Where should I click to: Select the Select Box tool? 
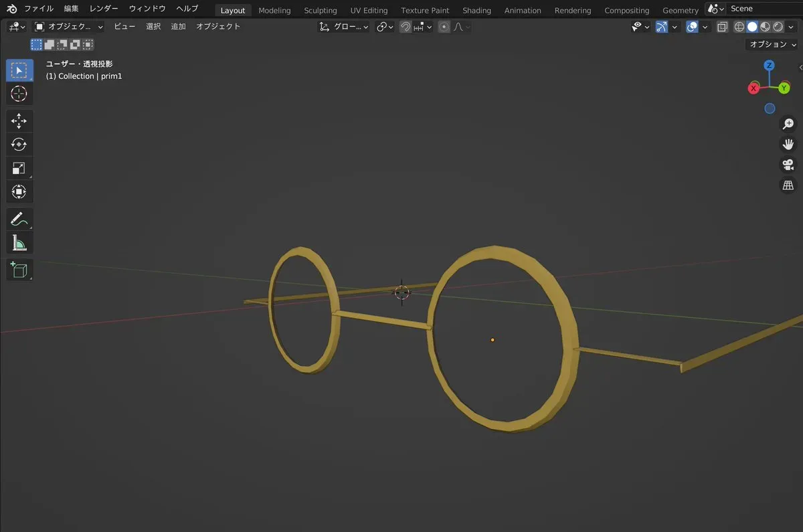click(x=19, y=70)
